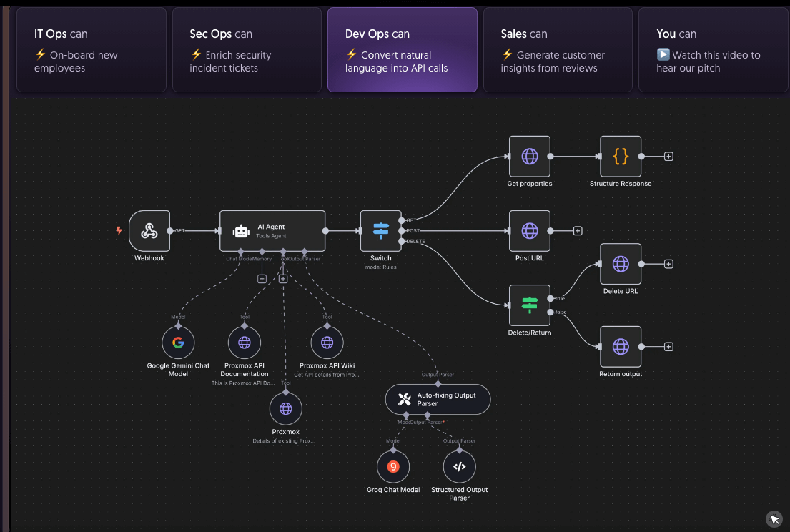790x532 pixels.
Task: Select the Google Gemini Chat Model node
Action: pos(178,343)
